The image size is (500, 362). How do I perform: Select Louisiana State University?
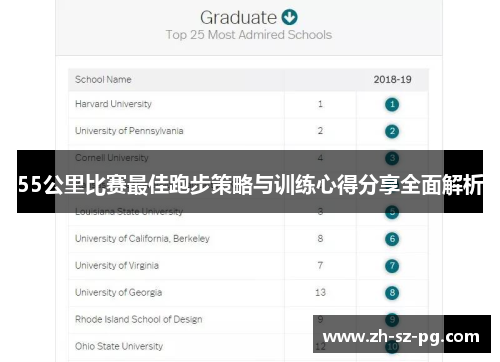129,212
